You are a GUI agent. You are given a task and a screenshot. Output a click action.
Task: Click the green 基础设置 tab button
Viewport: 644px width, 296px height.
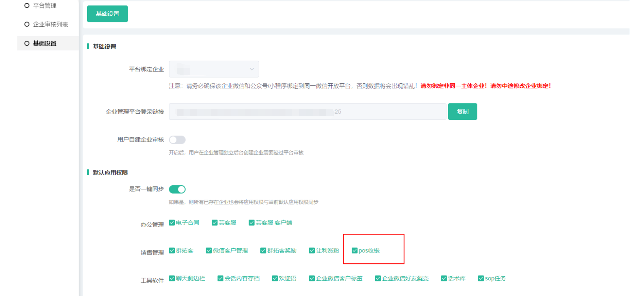107,14
